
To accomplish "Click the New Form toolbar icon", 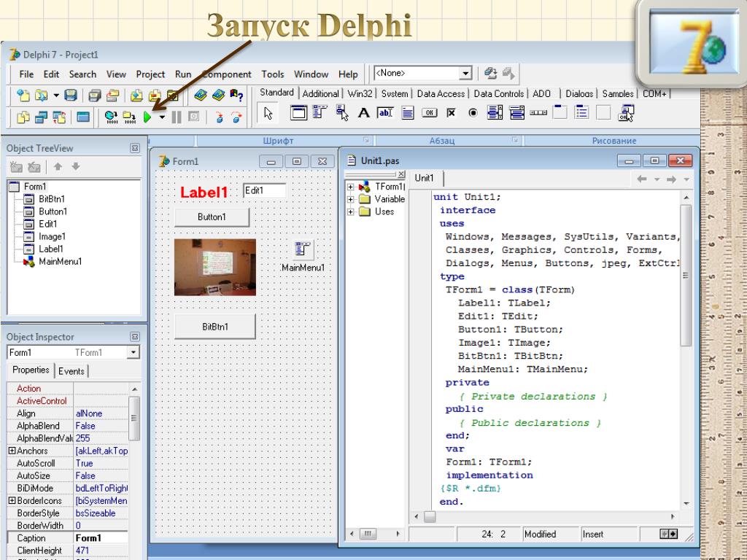I will click(83, 117).
